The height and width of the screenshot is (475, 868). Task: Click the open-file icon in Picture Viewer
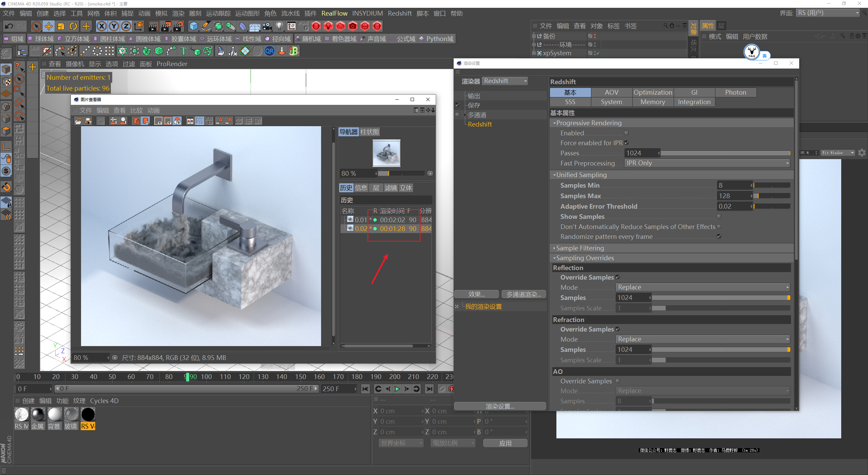(x=78, y=121)
